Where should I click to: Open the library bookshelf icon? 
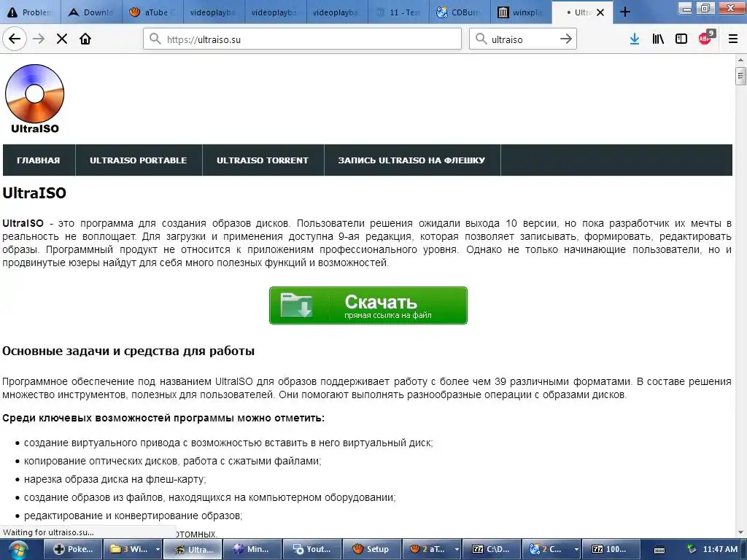pyautogui.click(x=658, y=39)
